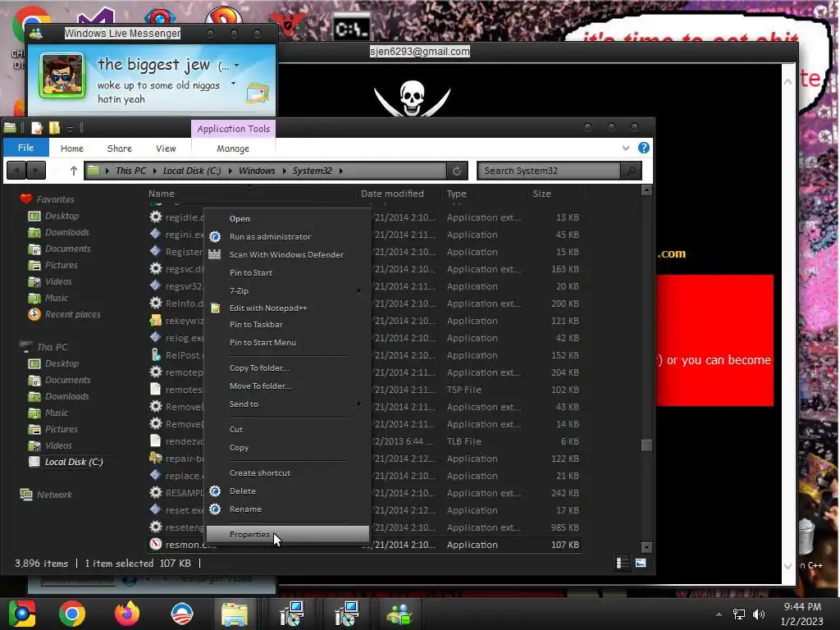Open Pictures under Favorites
This screenshot has height=630, width=840.
coord(61,265)
